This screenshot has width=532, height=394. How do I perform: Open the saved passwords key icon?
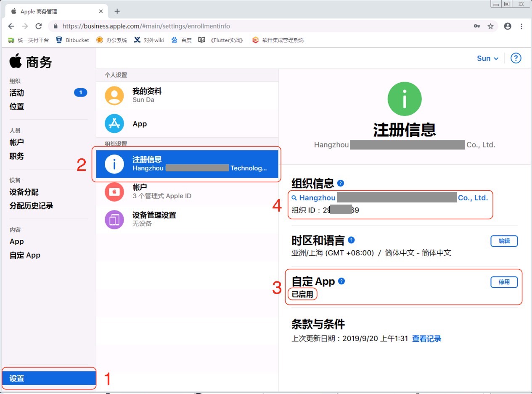click(477, 26)
